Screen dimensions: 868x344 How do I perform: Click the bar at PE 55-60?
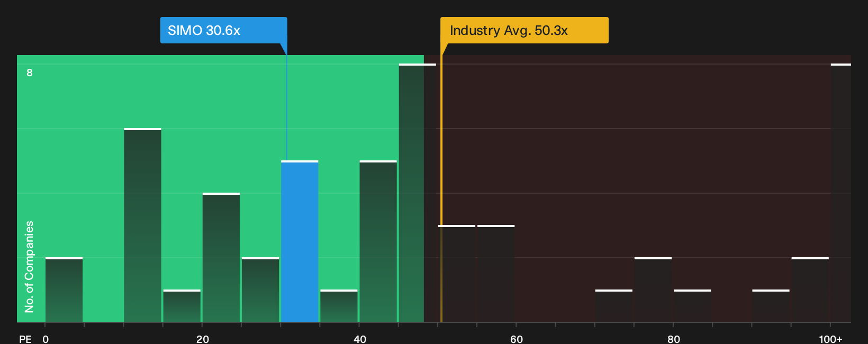click(x=496, y=274)
